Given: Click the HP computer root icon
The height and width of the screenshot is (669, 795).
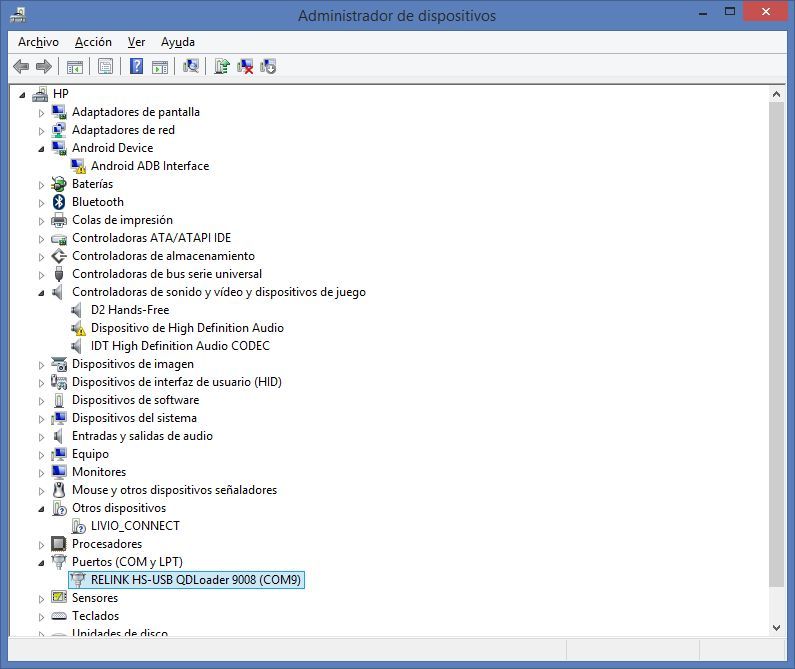Looking at the screenshot, I should [x=40, y=94].
